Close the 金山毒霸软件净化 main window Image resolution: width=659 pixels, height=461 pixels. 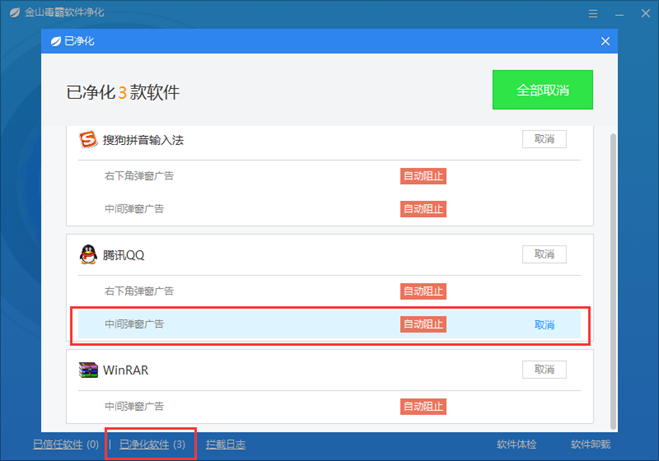(646, 13)
